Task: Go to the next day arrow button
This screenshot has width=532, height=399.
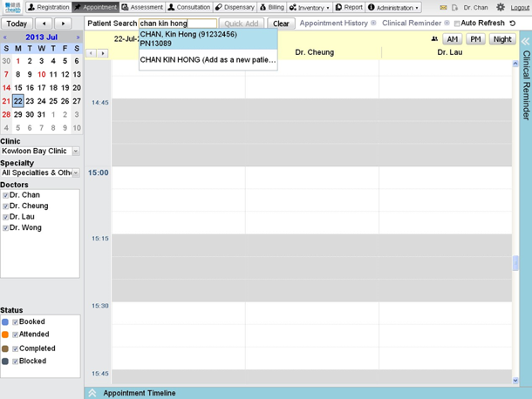Action: 63,24
